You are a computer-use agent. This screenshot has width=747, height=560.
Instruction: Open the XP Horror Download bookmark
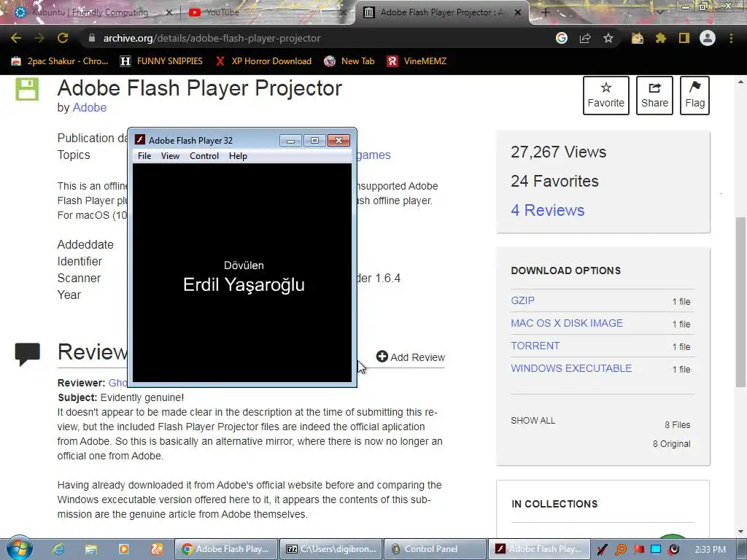tap(263, 61)
